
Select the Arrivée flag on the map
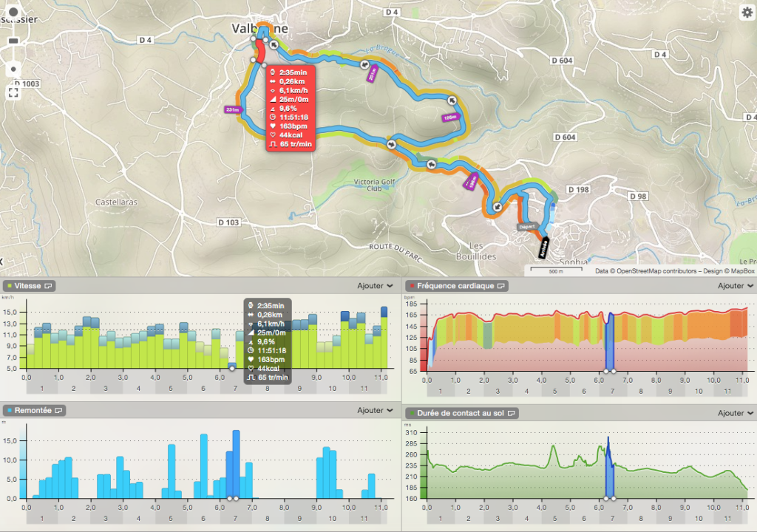tap(544, 246)
